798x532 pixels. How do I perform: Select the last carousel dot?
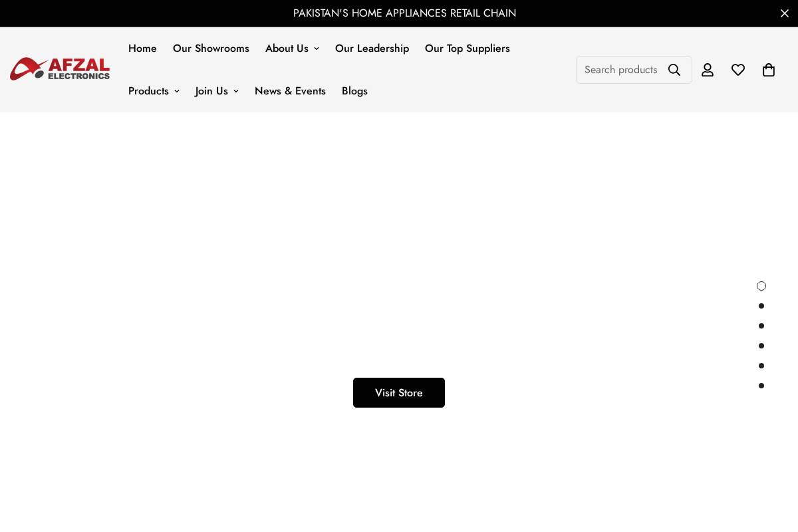click(x=761, y=386)
